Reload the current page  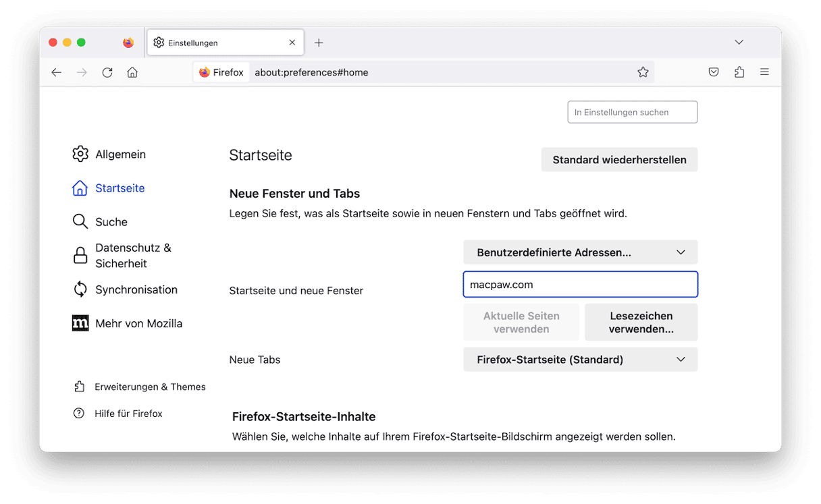[x=107, y=72]
